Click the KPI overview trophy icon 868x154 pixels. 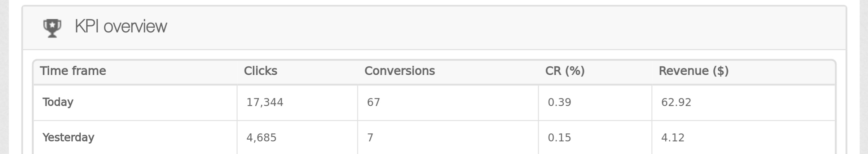pyautogui.click(x=52, y=28)
